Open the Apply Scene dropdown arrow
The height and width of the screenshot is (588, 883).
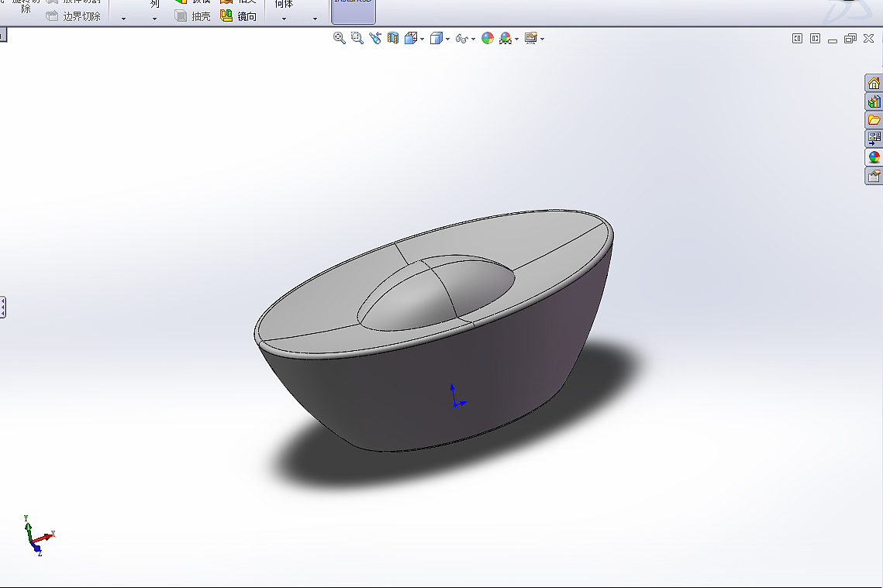(x=516, y=39)
